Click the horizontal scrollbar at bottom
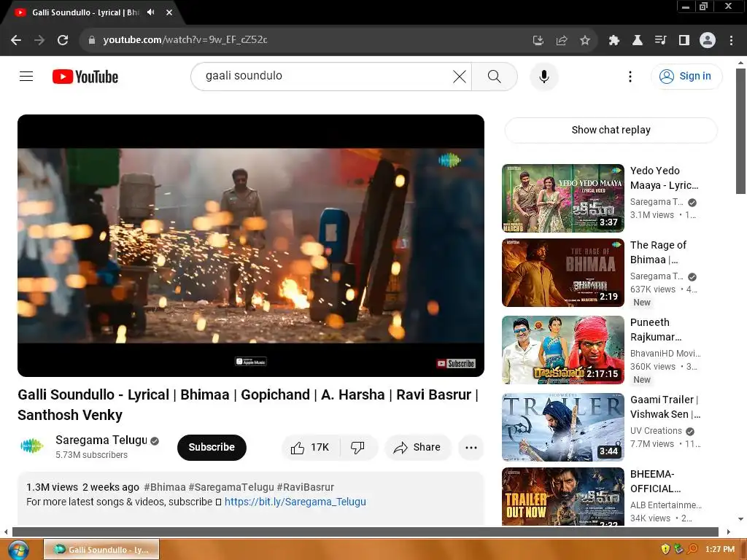The width and height of the screenshot is (747, 560). click(x=365, y=532)
